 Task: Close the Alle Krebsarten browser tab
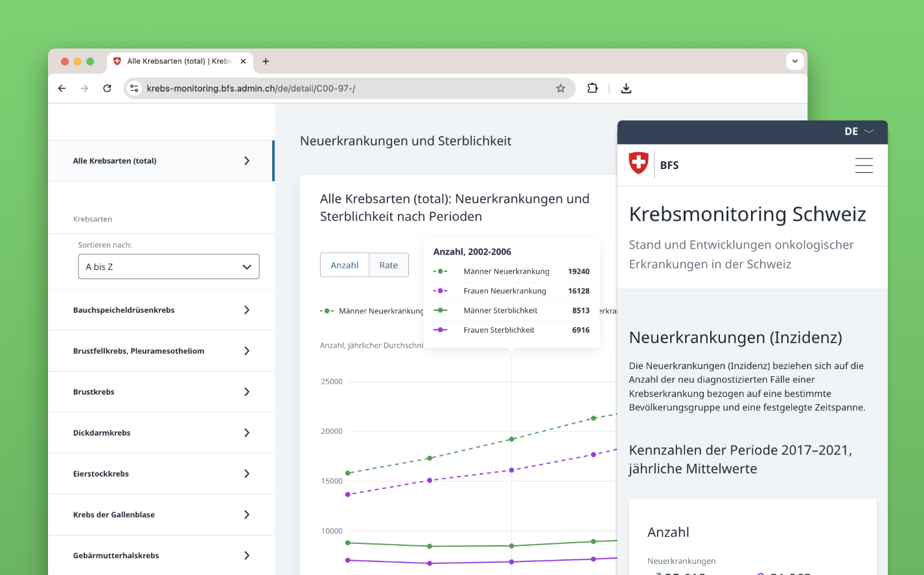(243, 62)
